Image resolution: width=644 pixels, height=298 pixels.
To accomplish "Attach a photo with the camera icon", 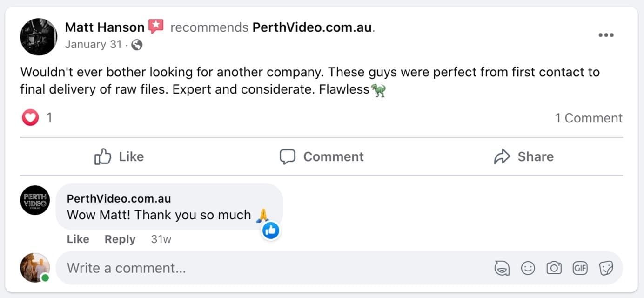I will [x=554, y=268].
